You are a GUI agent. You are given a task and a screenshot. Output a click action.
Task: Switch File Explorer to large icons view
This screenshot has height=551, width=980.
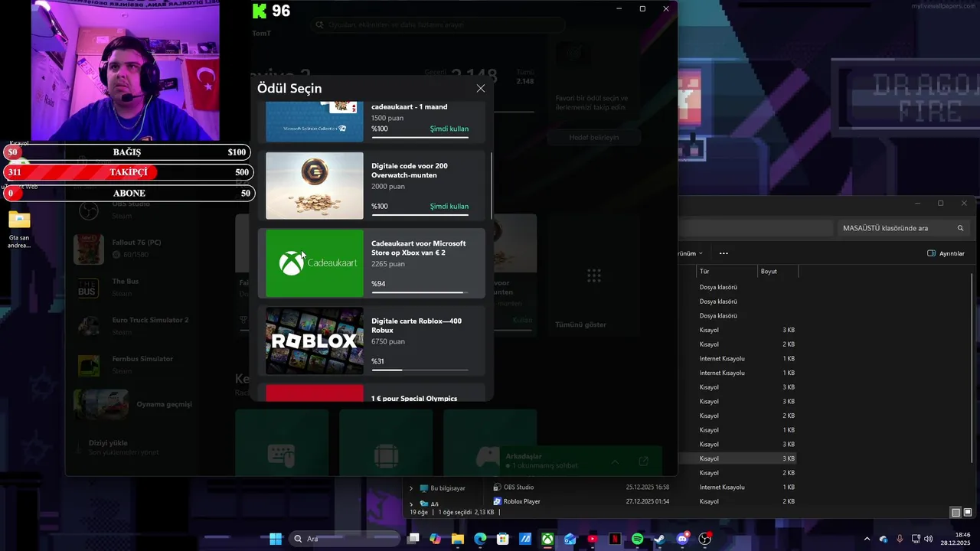968,512
